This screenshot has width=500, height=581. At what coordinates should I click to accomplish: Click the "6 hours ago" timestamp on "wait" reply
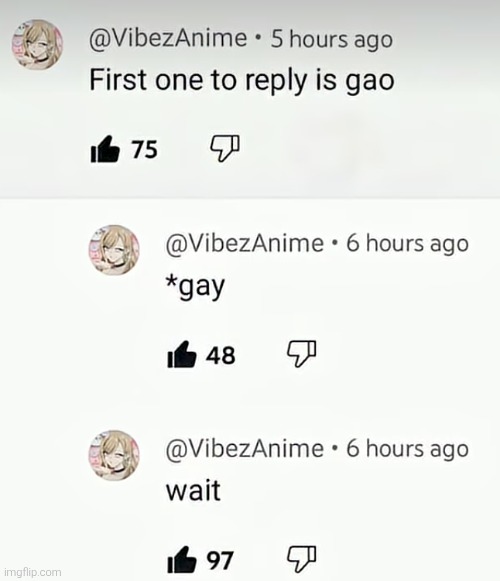point(408,449)
